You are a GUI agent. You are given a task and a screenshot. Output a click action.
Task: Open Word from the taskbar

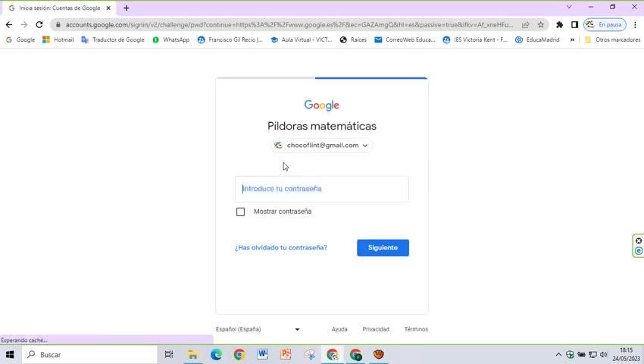coord(262,355)
